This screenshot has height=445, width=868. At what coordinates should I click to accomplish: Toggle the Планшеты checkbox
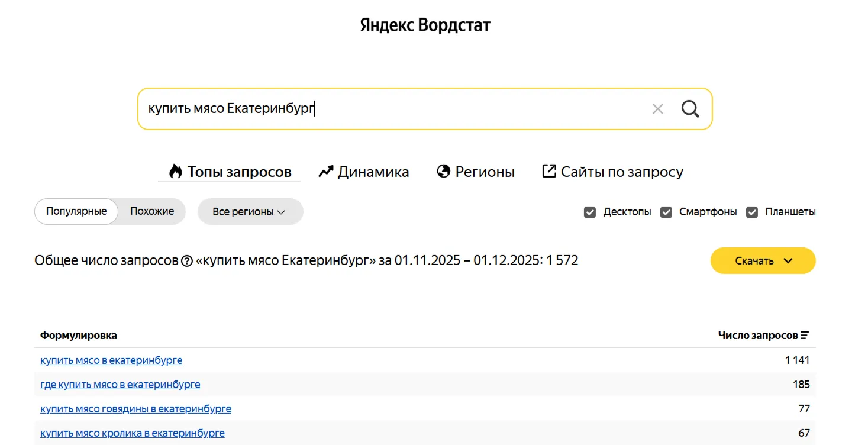pyautogui.click(x=752, y=212)
